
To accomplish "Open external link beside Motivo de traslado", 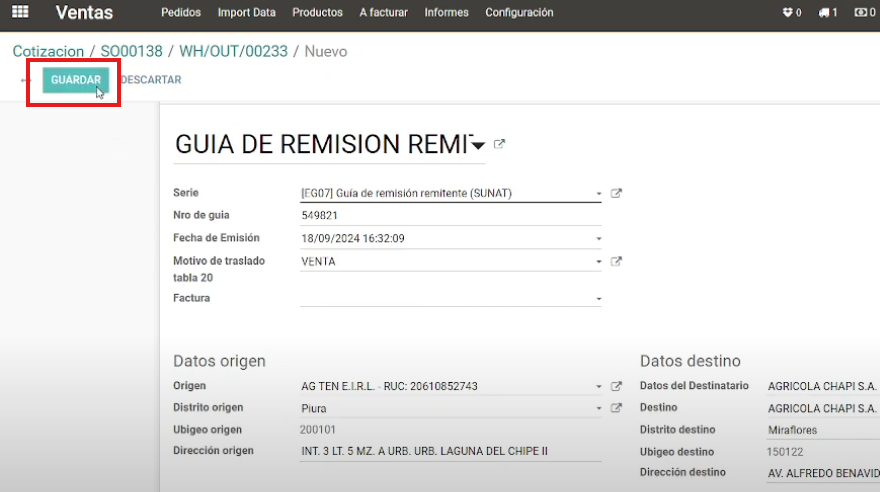I will (616, 262).
